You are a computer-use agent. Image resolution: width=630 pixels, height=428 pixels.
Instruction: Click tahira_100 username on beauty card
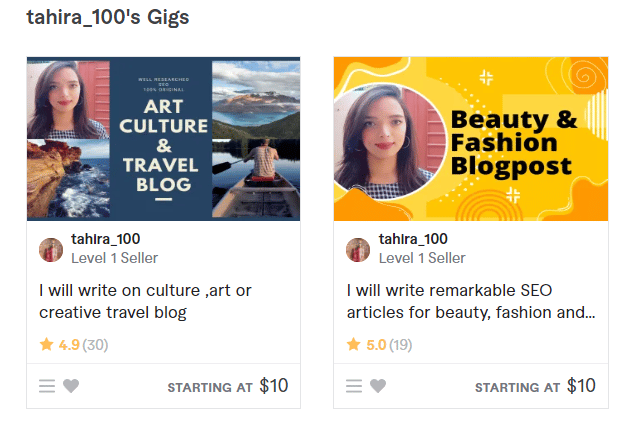click(413, 239)
